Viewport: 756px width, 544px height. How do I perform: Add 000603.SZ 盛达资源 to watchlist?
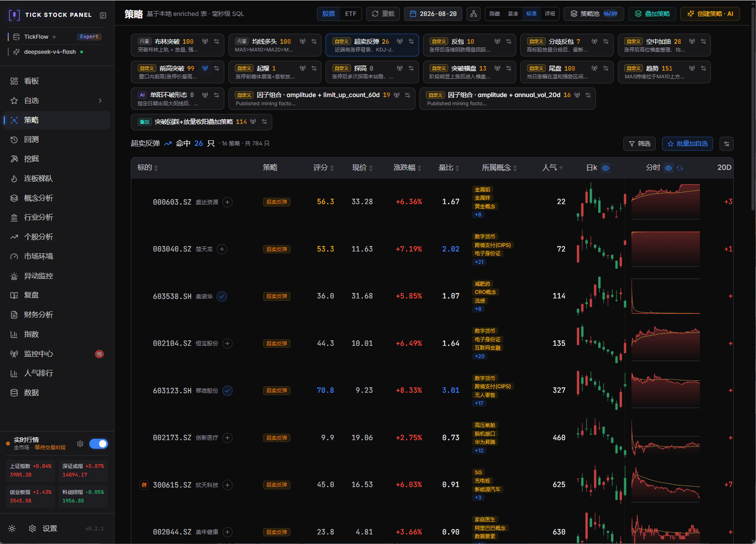point(228,202)
